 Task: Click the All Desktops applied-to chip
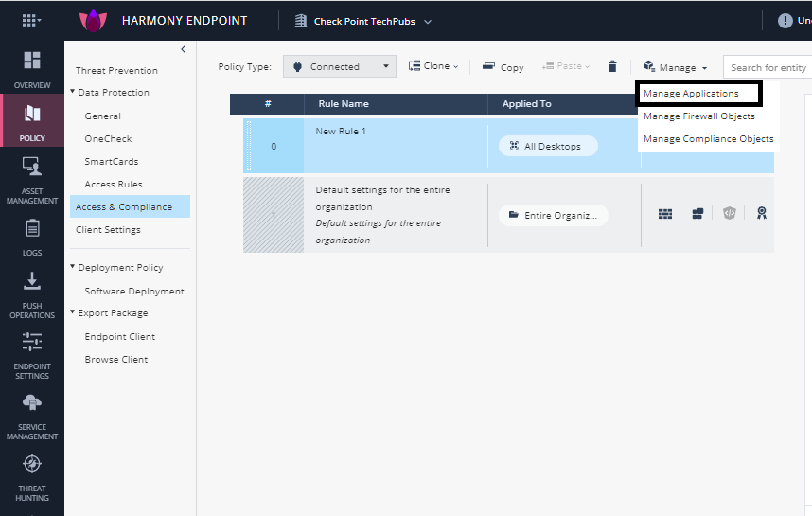click(548, 146)
